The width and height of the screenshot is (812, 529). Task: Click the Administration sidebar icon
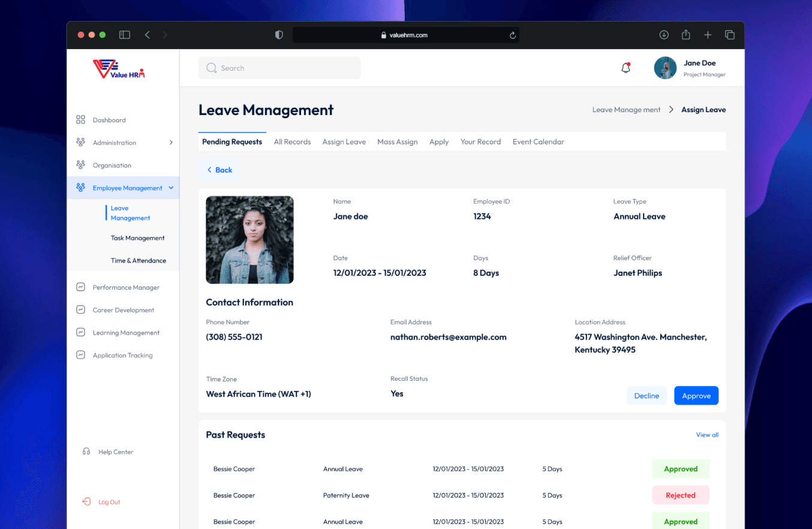point(80,143)
